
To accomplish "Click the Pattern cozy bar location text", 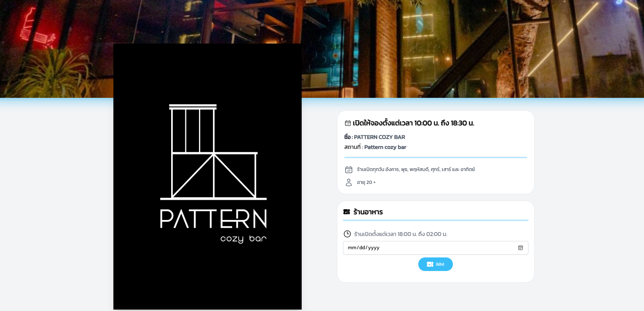I will [x=385, y=147].
